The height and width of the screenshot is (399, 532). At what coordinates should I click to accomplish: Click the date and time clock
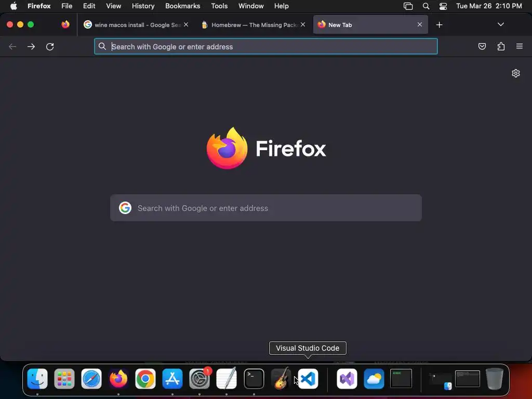pos(489,6)
